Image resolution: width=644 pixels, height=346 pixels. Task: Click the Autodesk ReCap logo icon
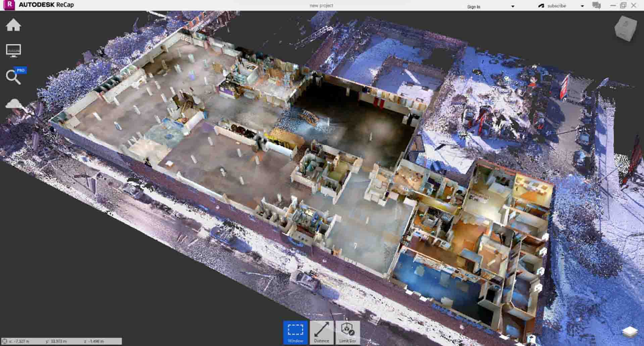[x=9, y=5]
